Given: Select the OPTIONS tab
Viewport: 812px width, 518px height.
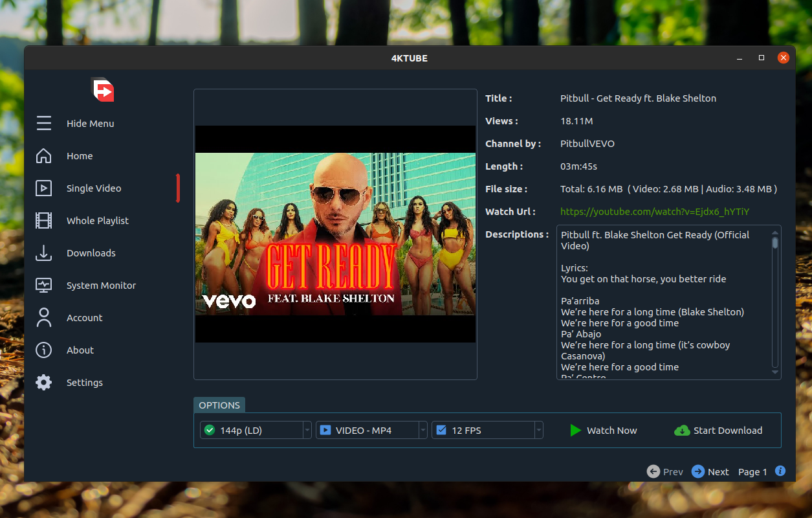Looking at the screenshot, I should click(219, 405).
